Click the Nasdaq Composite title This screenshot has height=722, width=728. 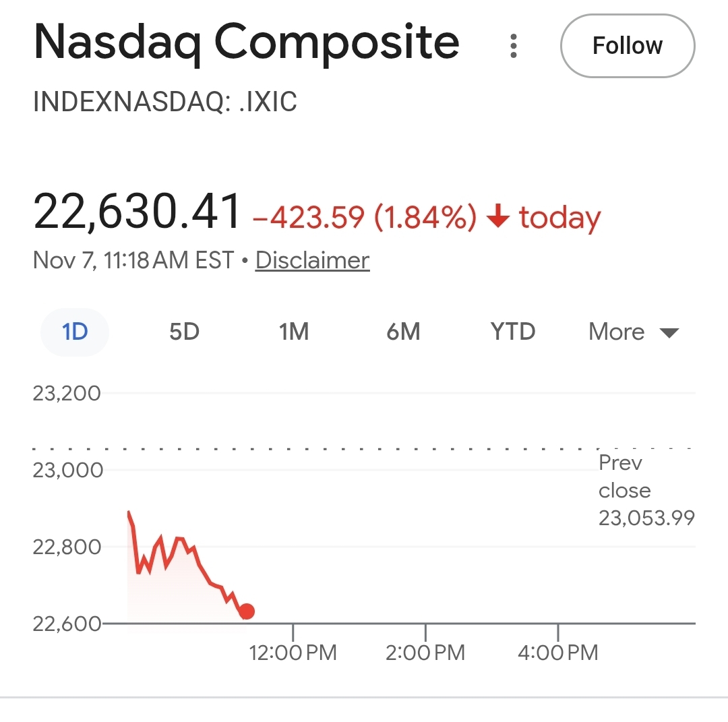[x=246, y=42]
